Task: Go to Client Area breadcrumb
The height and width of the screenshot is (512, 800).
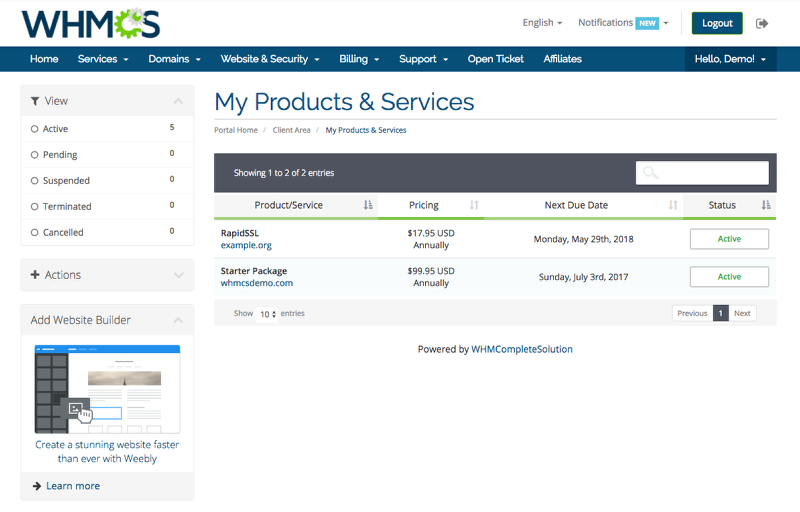Action: coord(291,130)
